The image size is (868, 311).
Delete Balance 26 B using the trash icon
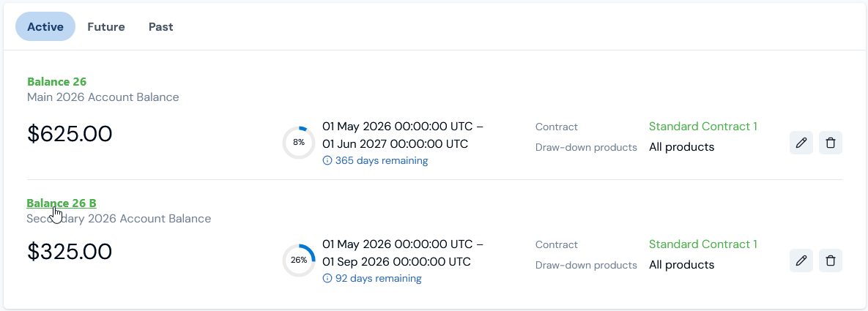point(831,261)
